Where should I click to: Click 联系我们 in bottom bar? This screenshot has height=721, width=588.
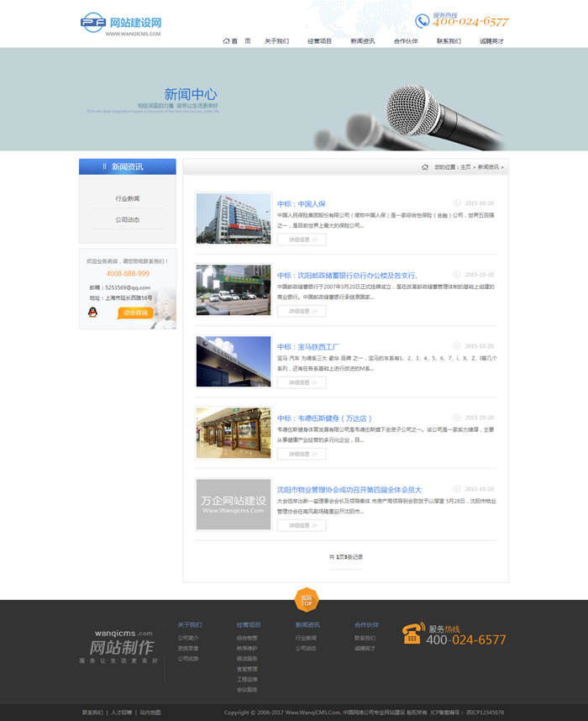(92, 713)
